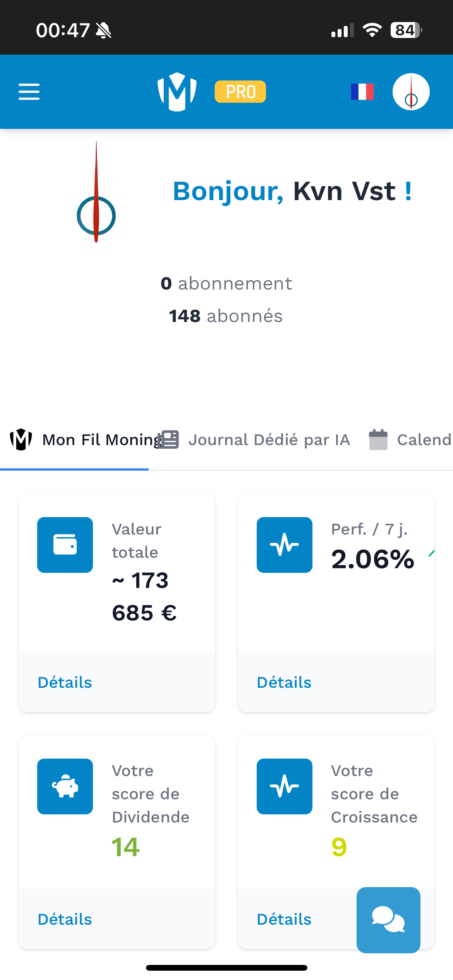Open profile avatar menu in header

[411, 92]
